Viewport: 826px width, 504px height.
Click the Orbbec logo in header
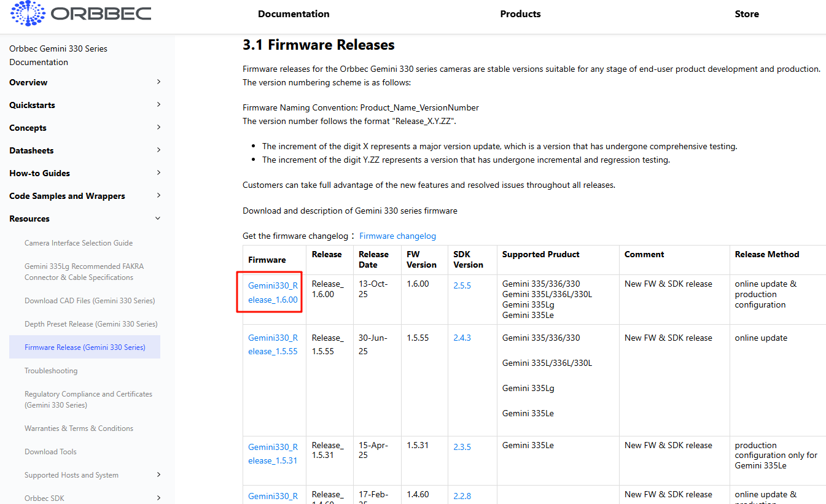(81, 14)
